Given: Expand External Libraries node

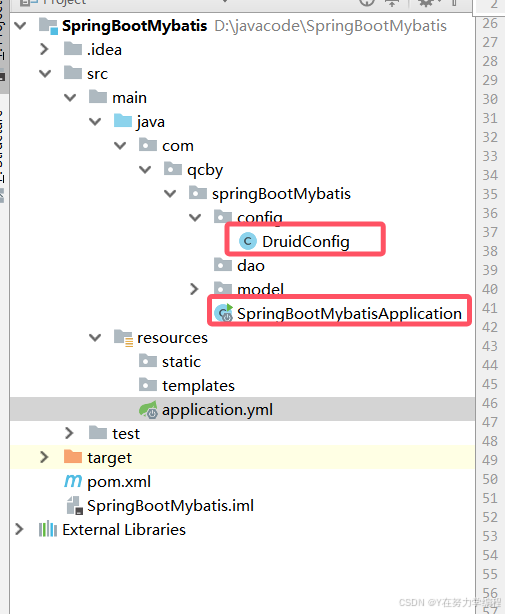Looking at the screenshot, I should point(19,529).
